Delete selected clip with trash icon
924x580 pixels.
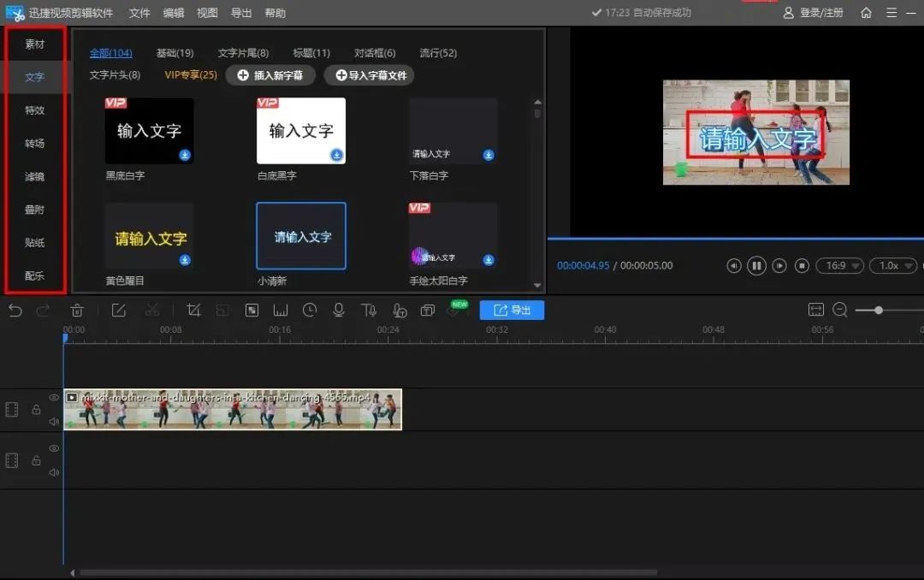tap(77, 311)
